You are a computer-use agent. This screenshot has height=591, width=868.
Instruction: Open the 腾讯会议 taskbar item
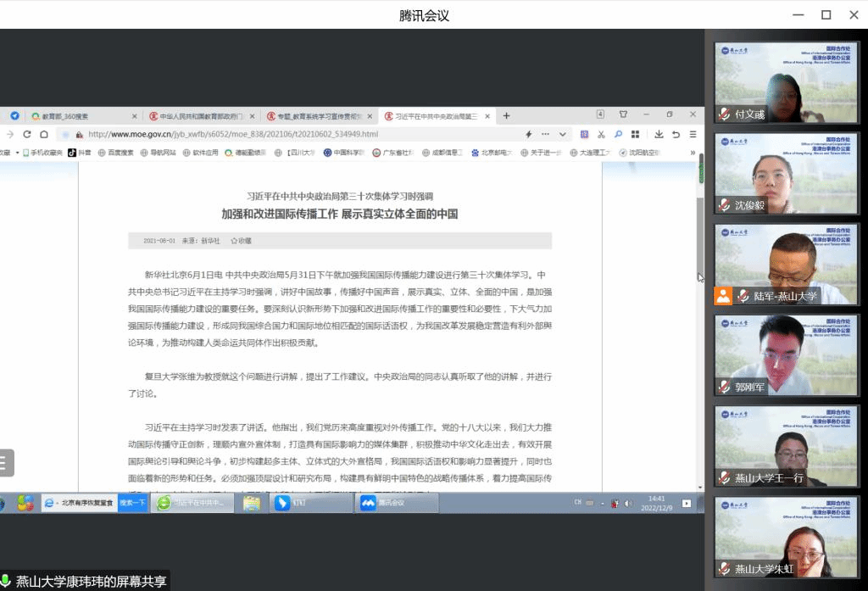click(x=396, y=503)
